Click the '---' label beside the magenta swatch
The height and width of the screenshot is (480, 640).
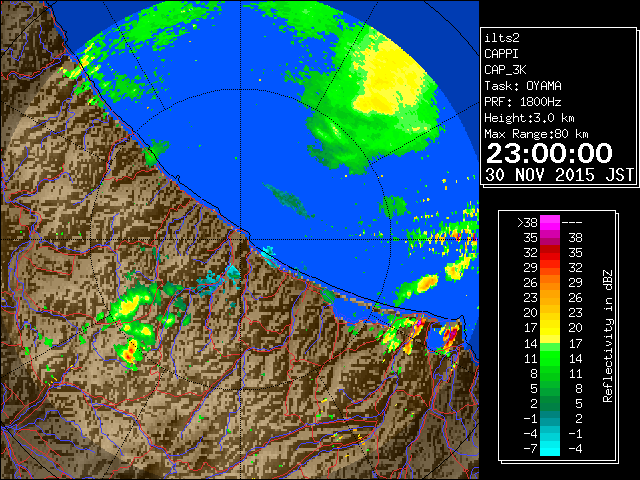pyautogui.click(x=572, y=222)
